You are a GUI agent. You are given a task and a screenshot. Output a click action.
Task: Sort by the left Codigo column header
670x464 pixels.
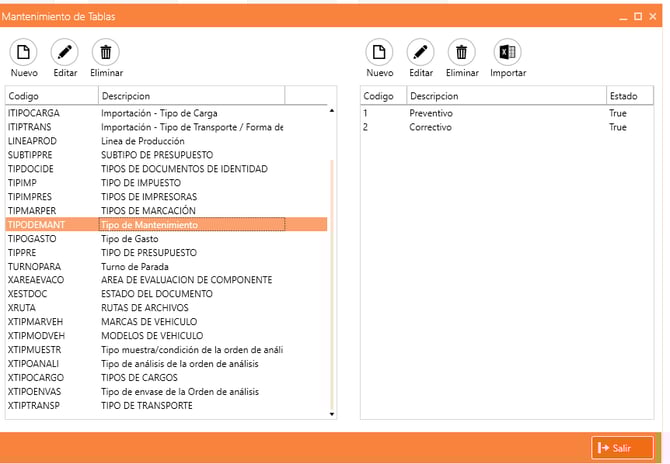(x=50, y=96)
